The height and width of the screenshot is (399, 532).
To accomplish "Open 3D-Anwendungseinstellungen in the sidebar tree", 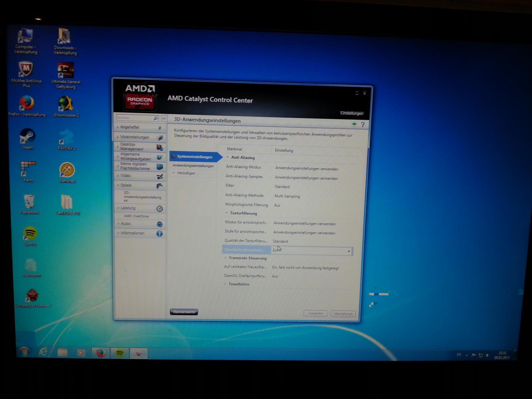I will click(x=142, y=197).
